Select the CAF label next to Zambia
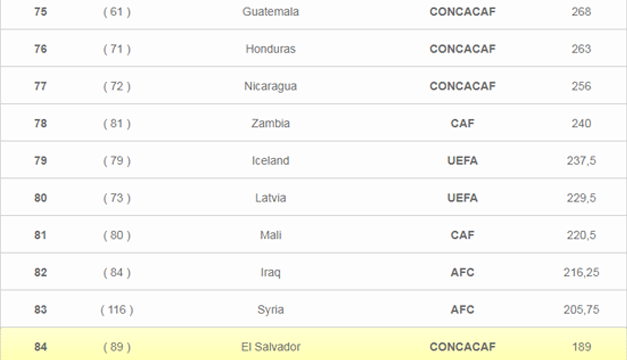The width and height of the screenshot is (627, 360). 462,123
